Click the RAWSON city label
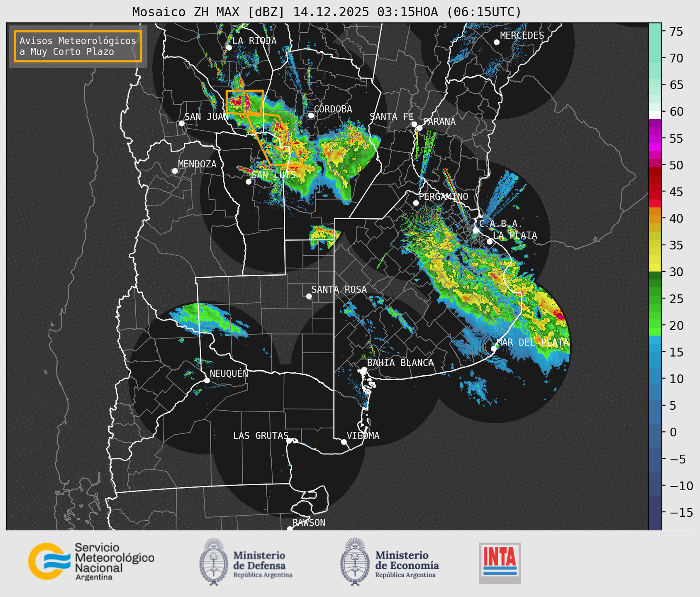The image size is (700, 597). point(309,523)
